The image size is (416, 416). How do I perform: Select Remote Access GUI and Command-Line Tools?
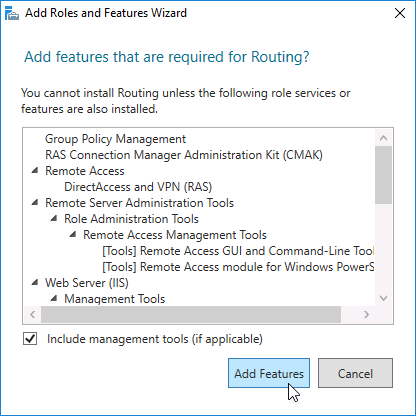pyautogui.click(x=238, y=251)
